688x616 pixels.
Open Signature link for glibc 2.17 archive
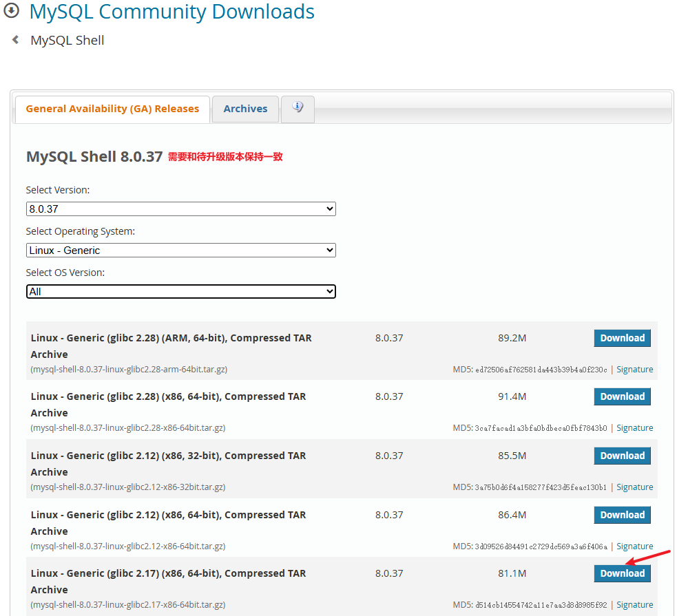click(x=634, y=604)
